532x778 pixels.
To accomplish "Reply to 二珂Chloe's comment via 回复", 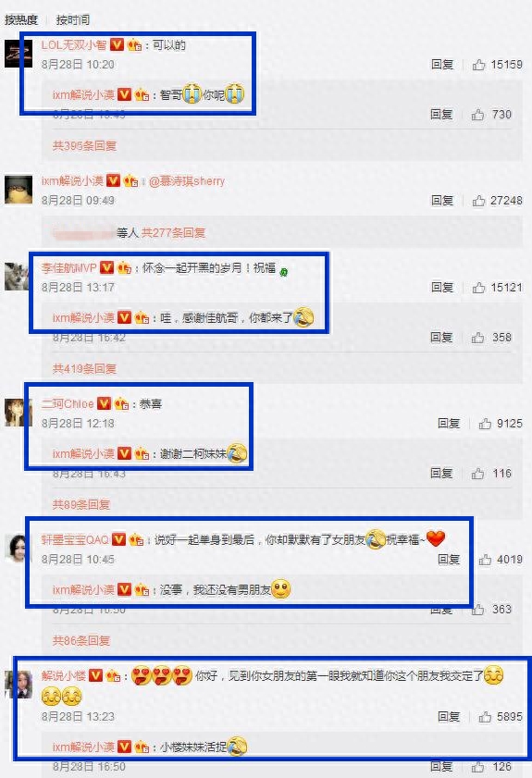I will coord(449,424).
